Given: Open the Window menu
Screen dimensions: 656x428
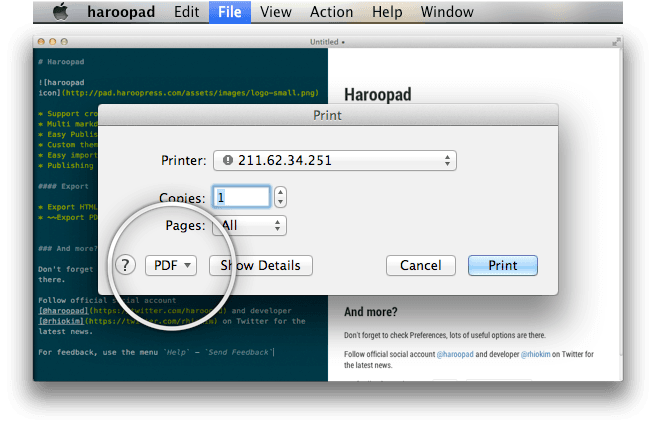Looking at the screenshot, I should 447,12.
